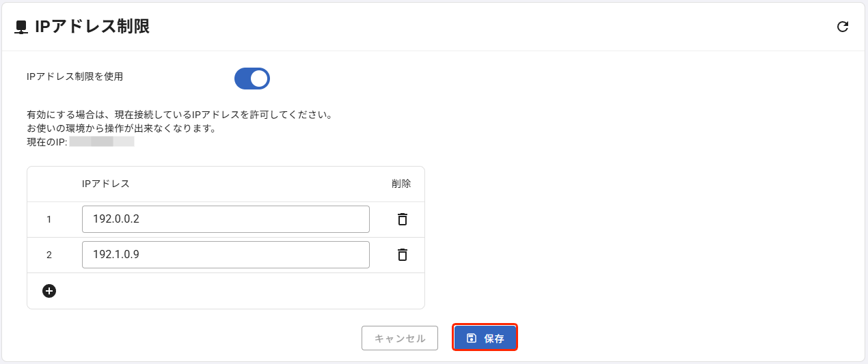This screenshot has width=868, height=364.
Task: Focus the 192.0.0.2 input field
Action: pos(226,219)
